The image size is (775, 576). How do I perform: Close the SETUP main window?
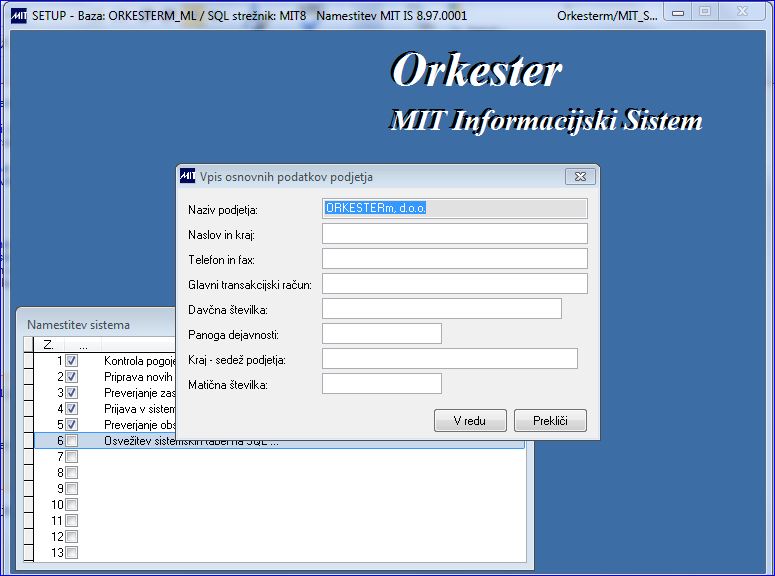point(742,12)
